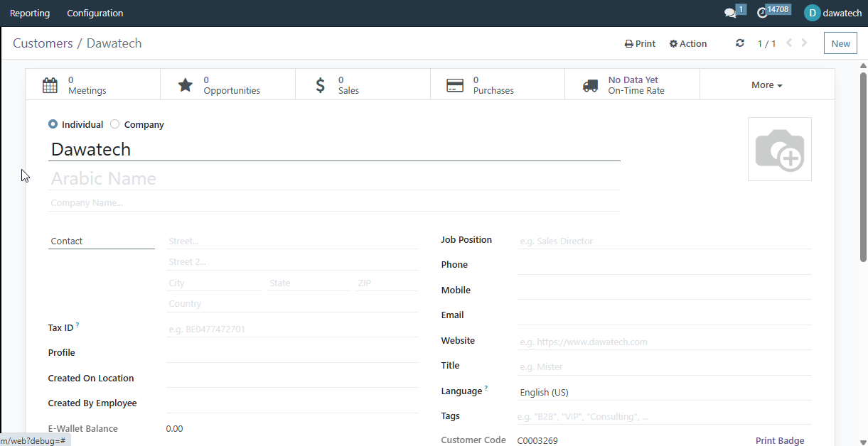Open the Profile dropdown field
868x446 pixels.
point(292,354)
